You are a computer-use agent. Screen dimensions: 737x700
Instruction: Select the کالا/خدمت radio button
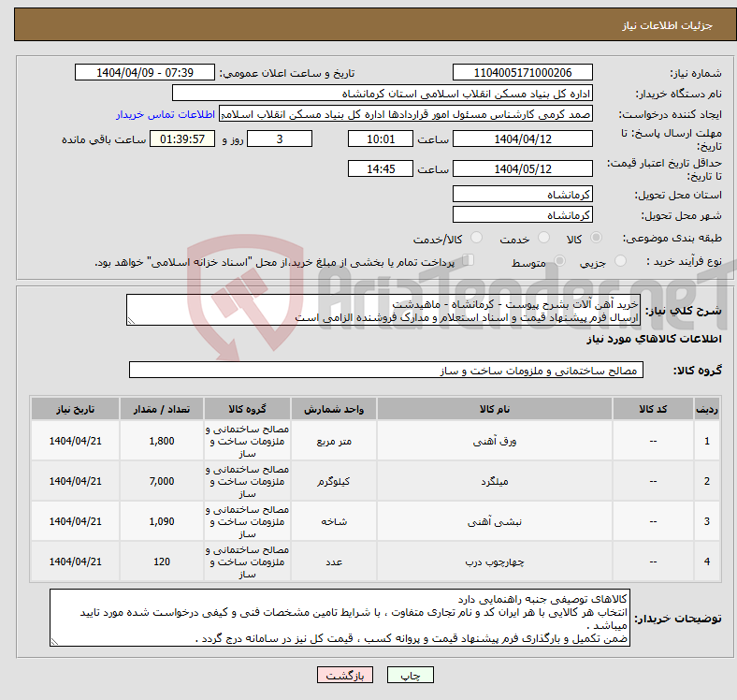[x=477, y=238]
